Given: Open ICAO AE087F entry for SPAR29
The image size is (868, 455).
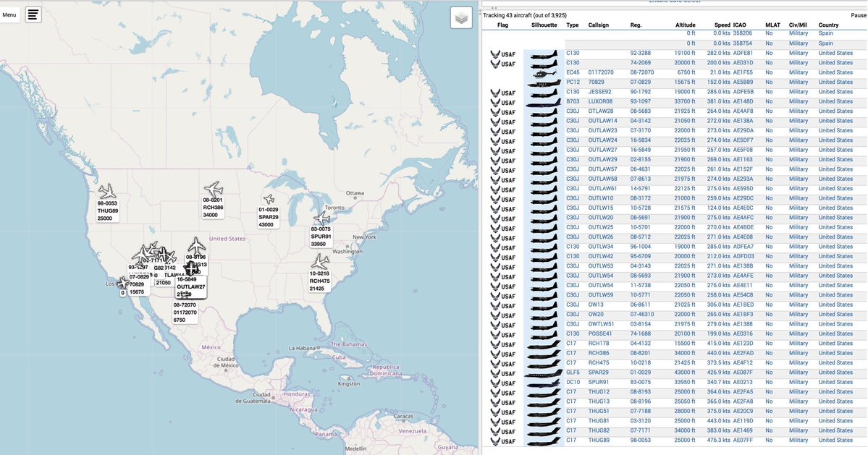Looking at the screenshot, I should pos(743,373).
